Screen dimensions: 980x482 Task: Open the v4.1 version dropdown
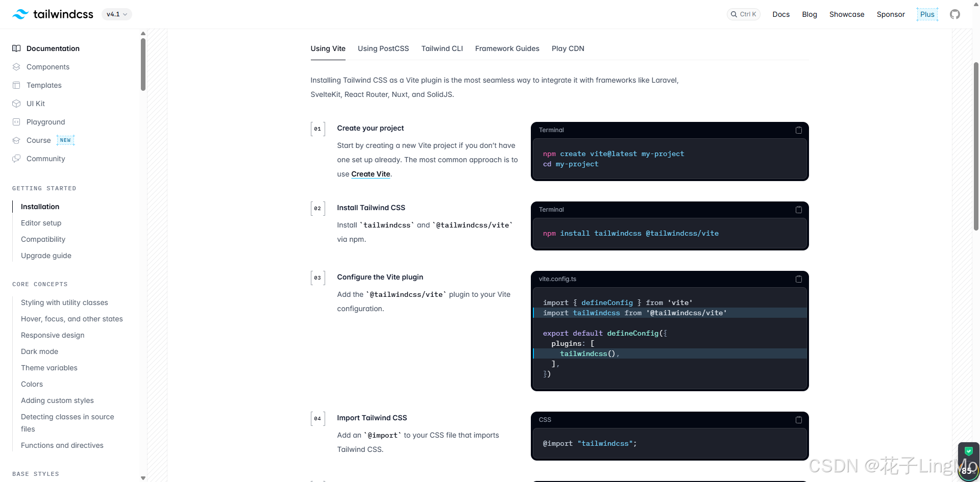pyautogui.click(x=117, y=14)
